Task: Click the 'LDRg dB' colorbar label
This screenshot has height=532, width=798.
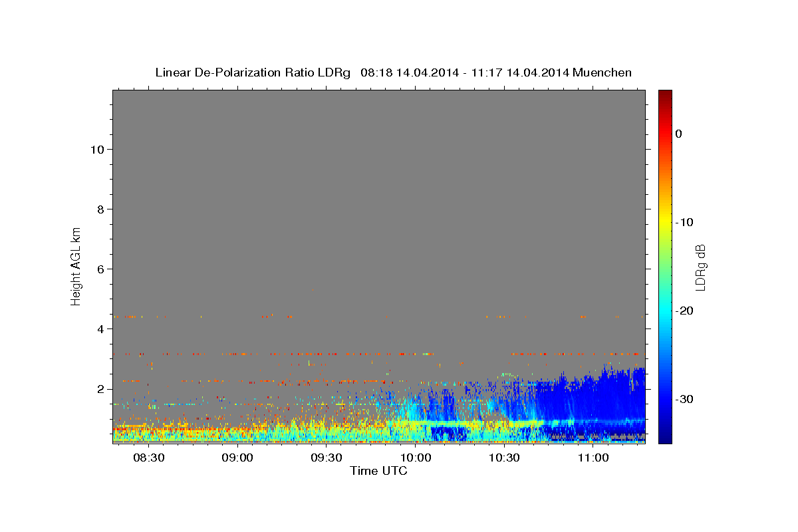Action: [700, 267]
